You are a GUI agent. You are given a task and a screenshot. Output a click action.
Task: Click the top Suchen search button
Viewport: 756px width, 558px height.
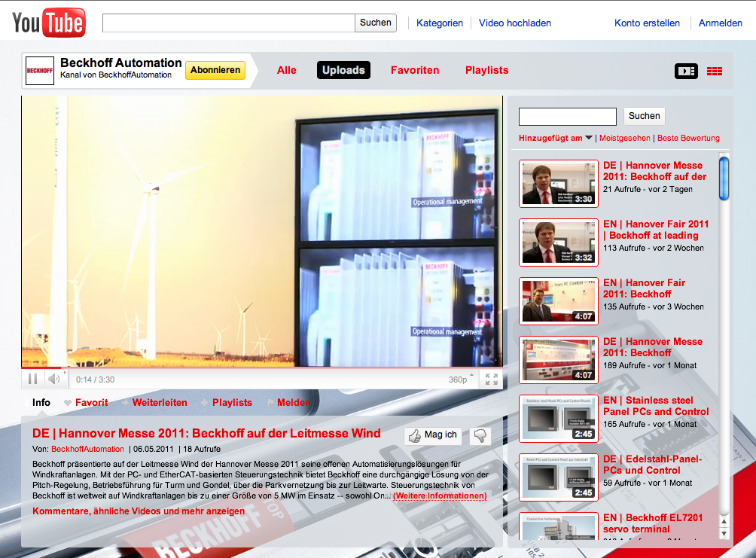click(x=376, y=23)
